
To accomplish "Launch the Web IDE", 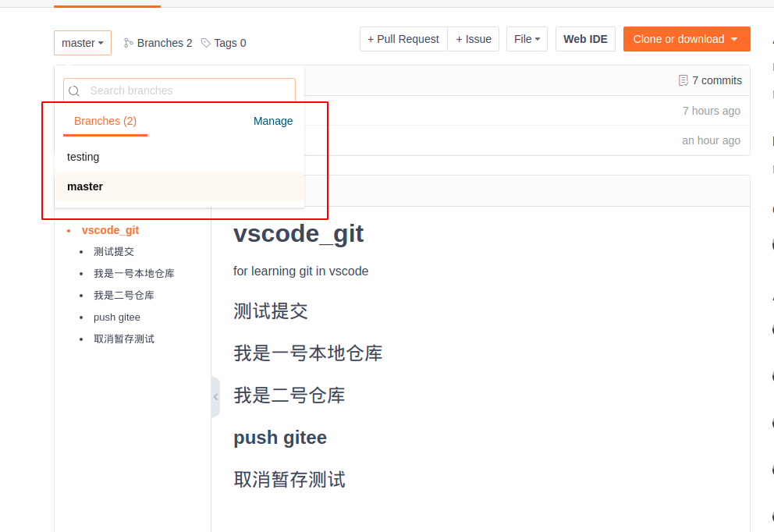I will tap(585, 39).
